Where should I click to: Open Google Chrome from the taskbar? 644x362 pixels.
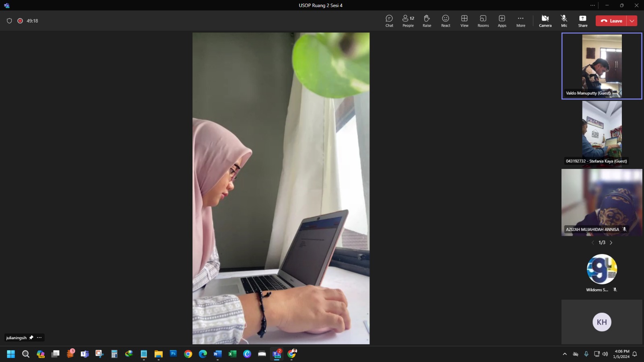point(188,354)
